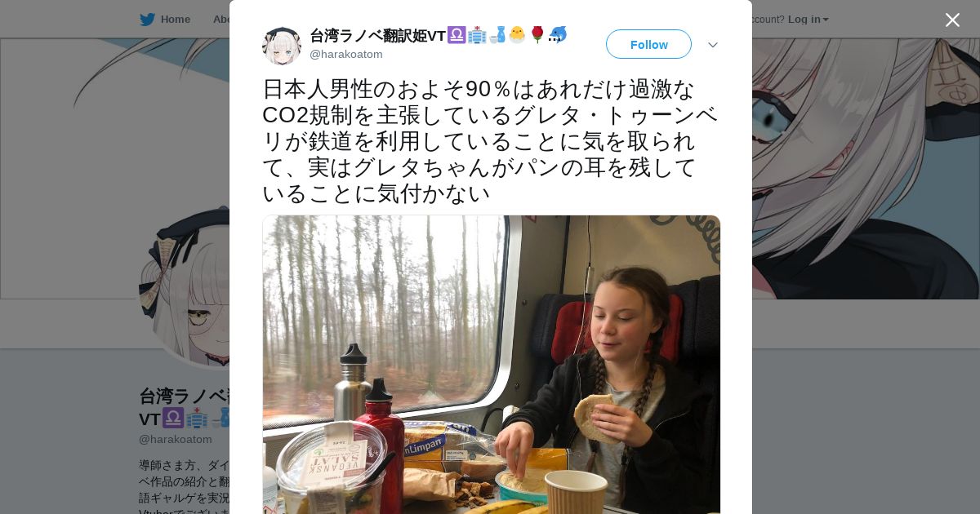Click the @harakoatom handle under profile name

click(176, 439)
